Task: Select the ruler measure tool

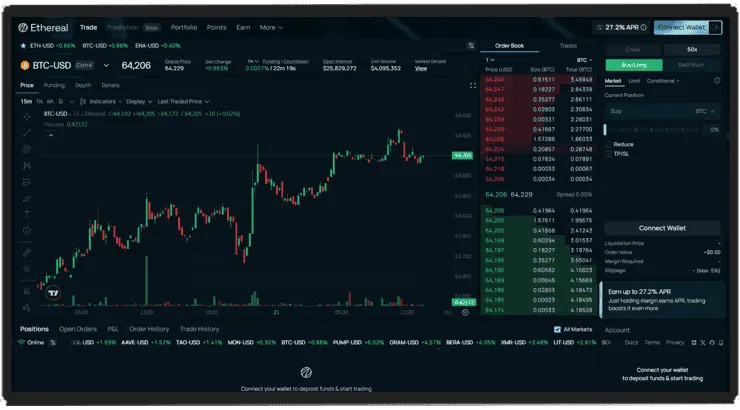Action: coord(27,253)
